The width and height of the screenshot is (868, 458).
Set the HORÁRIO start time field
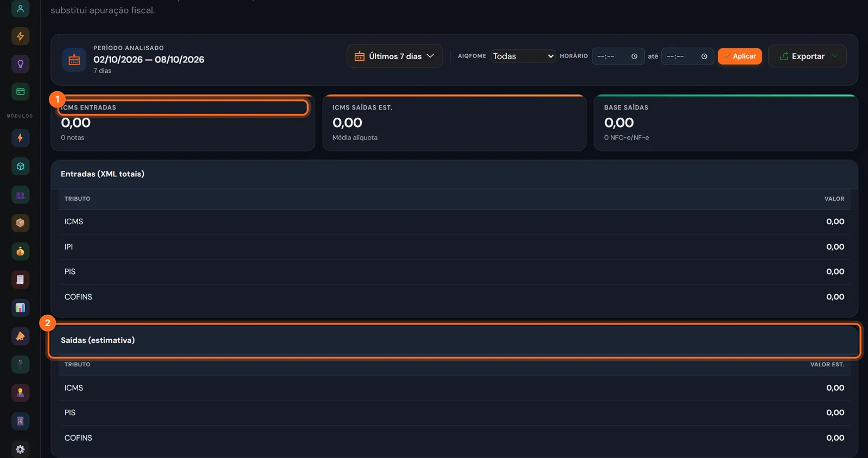click(x=618, y=56)
